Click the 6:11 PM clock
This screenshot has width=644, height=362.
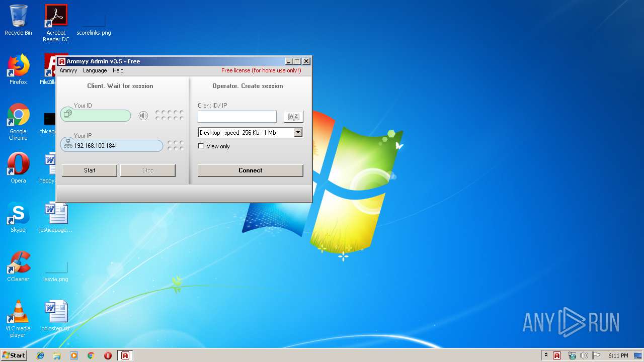[x=618, y=355]
